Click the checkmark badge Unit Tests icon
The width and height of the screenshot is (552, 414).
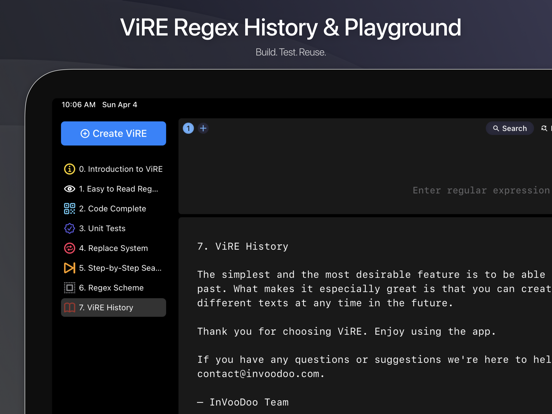point(69,228)
